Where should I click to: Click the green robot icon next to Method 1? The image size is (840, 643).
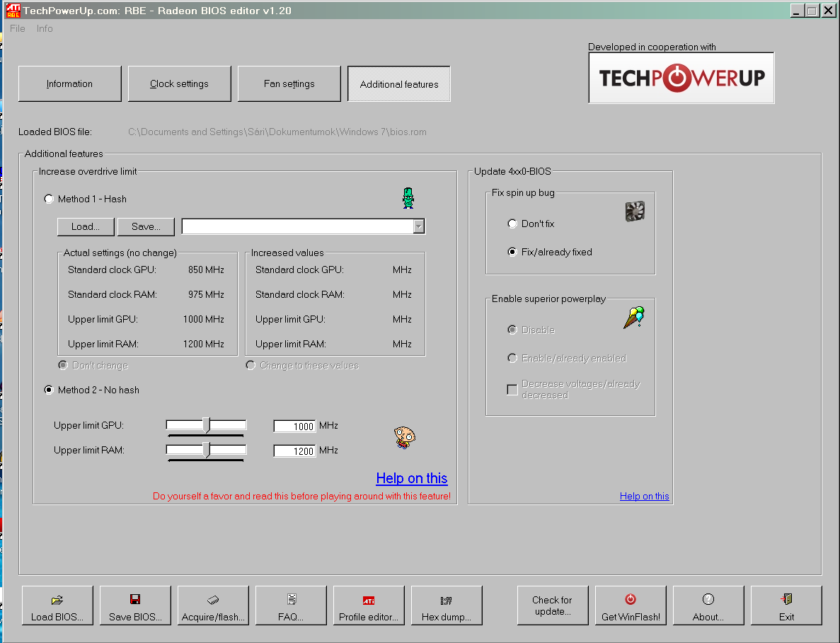point(408,198)
